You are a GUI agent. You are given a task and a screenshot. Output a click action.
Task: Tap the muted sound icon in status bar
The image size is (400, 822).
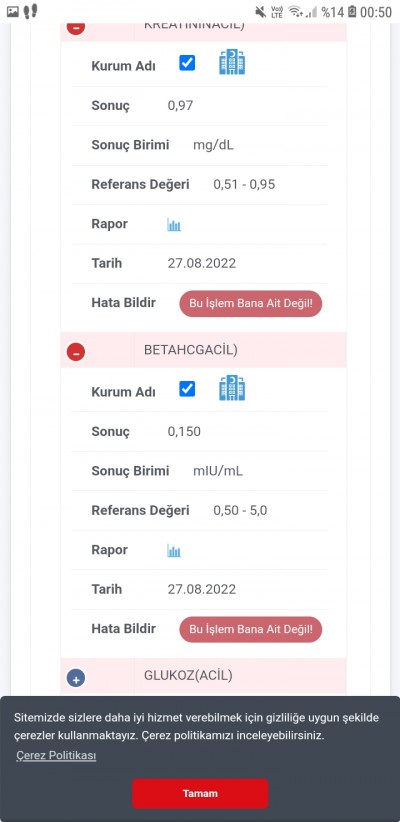tap(261, 12)
